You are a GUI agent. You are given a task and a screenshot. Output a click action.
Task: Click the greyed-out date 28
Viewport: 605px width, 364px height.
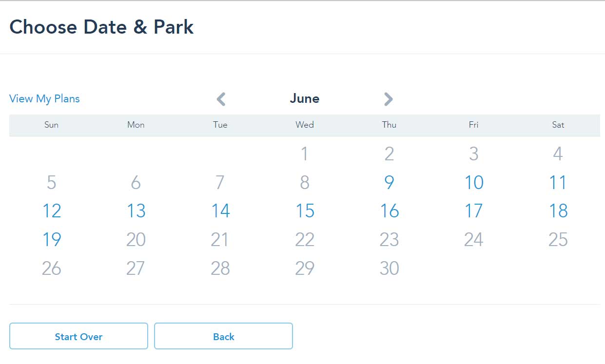[220, 268]
